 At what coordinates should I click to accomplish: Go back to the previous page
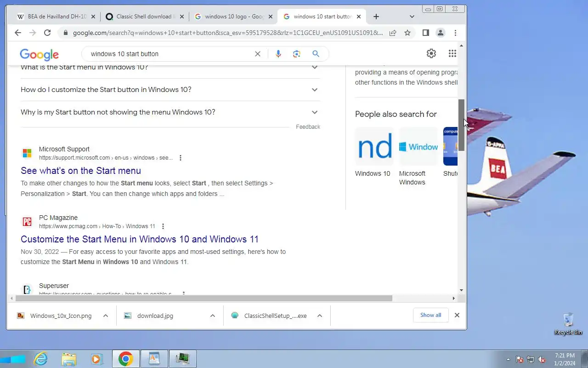point(18,33)
